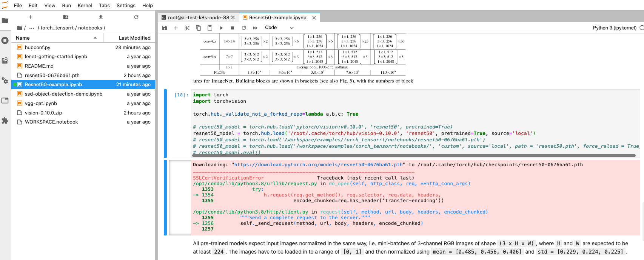Open the Help menu
Image resolution: width=644 pixels, height=260 pixels.
(148, 5)
